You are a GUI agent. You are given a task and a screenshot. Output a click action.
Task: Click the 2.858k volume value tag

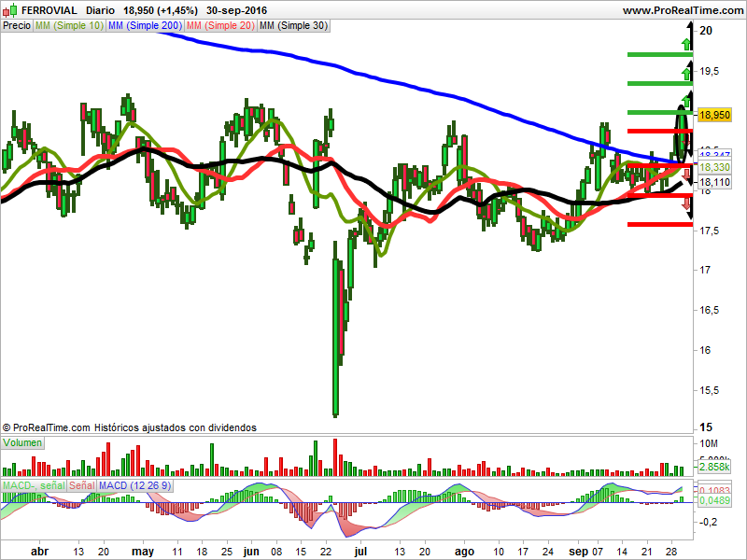pos(714,467)
